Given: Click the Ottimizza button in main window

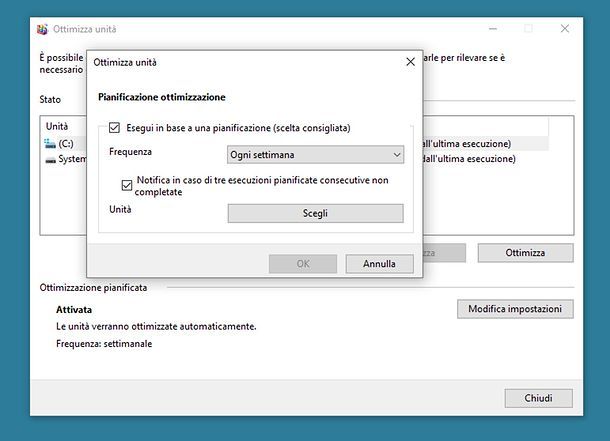Looking at the screenshot, I should tap(525, 253).
